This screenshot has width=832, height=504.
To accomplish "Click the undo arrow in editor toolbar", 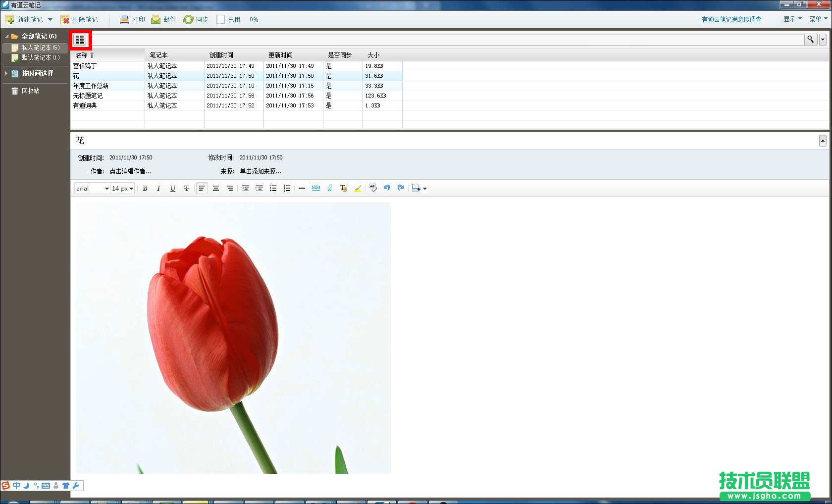I will [x=387, y=188].
